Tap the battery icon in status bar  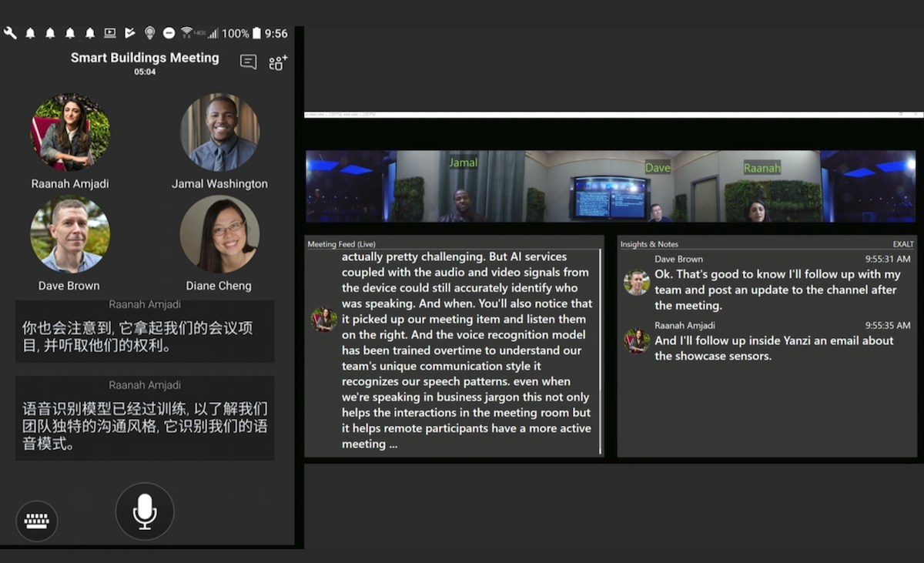pyautogui.click(x=256, y=33)
